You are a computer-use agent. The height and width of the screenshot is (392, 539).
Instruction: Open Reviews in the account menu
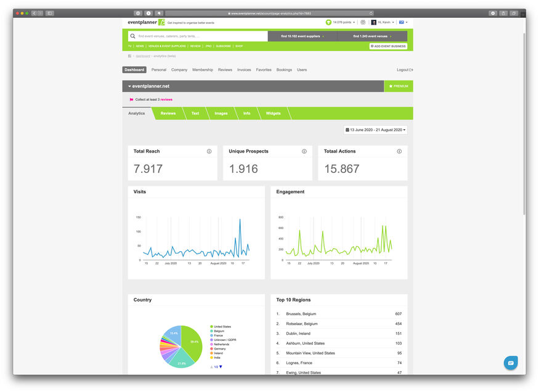coord(225,70)
